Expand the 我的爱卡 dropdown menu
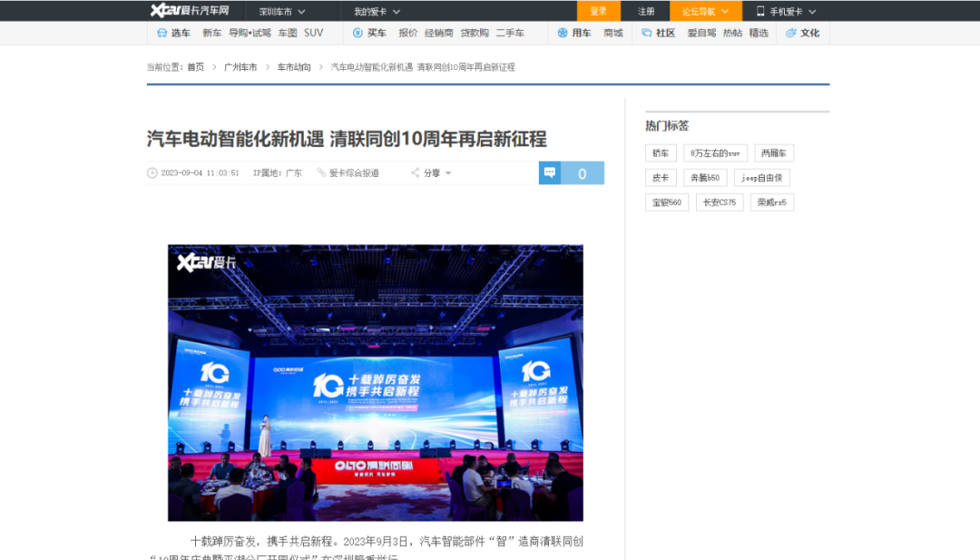 coord(377,11)
